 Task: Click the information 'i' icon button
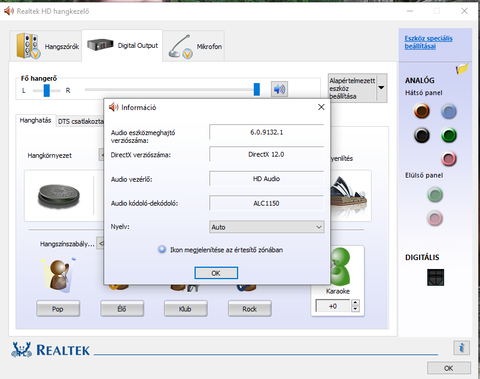[x=462, y=348]
